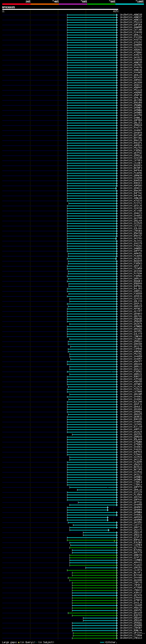Select subject label UniRef100_A6MZK9
The height and width of the screenshot is (644, 146).
[x=131, y=517]
